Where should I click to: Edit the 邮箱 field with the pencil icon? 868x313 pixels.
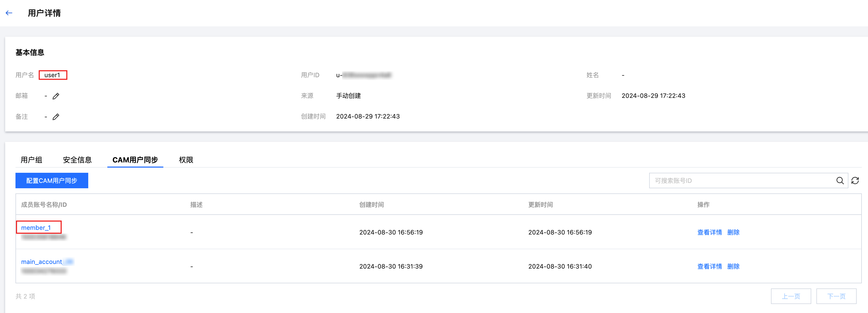56,96
